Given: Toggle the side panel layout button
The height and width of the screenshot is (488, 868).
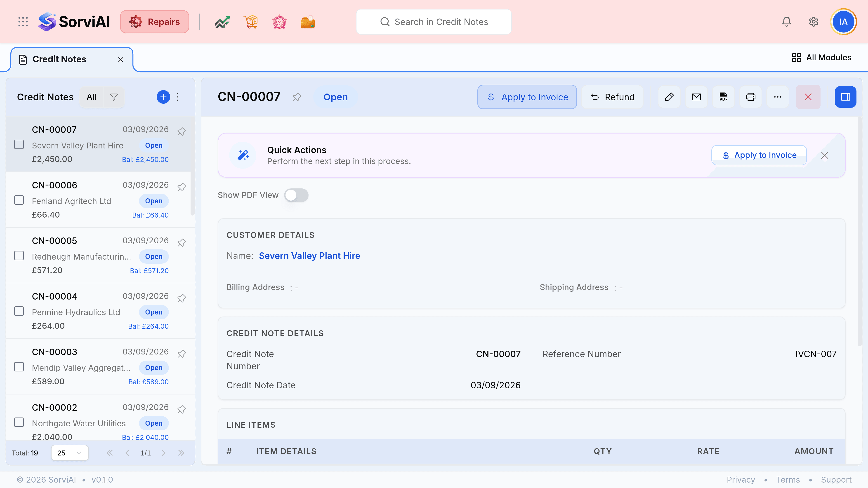Looking at the screenshot, I should tap(845, 97).
